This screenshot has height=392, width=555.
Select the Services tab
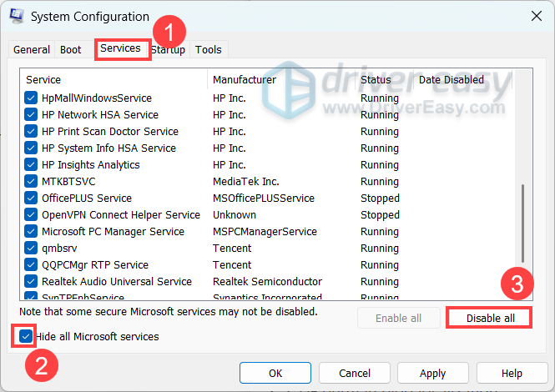120,48
